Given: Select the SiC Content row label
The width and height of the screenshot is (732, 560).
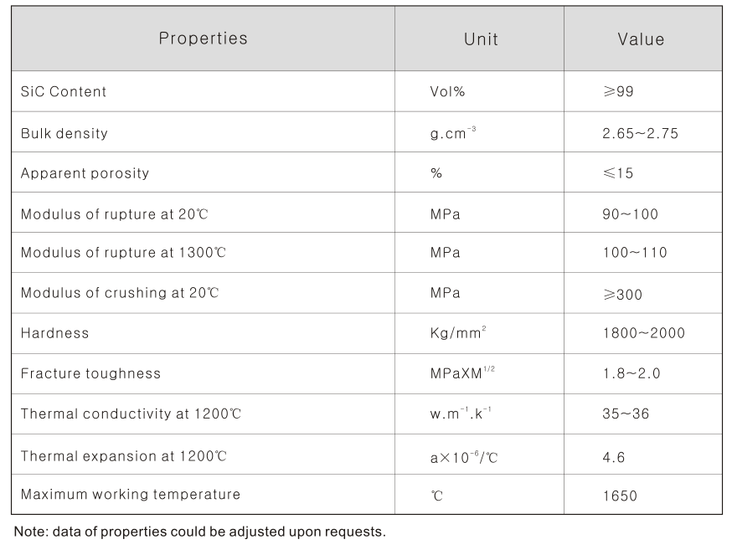Looking at the screenshot, I should coord(64,91).
